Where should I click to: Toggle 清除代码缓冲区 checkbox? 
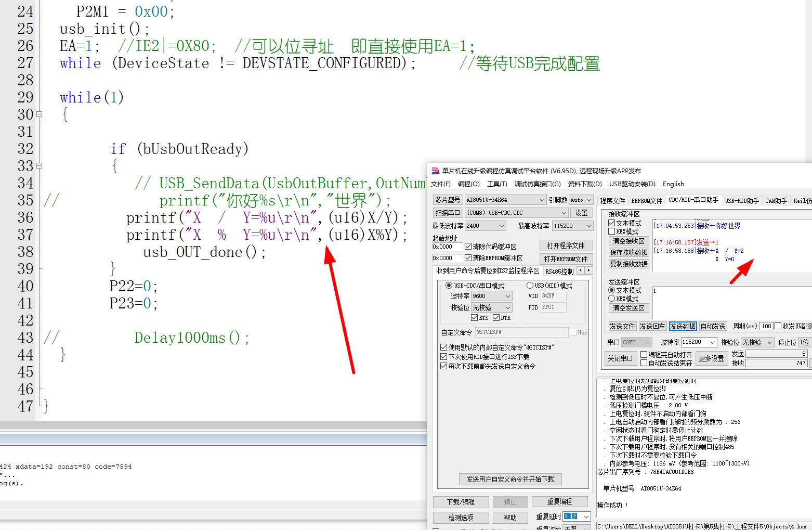click(x=468, y=247)
